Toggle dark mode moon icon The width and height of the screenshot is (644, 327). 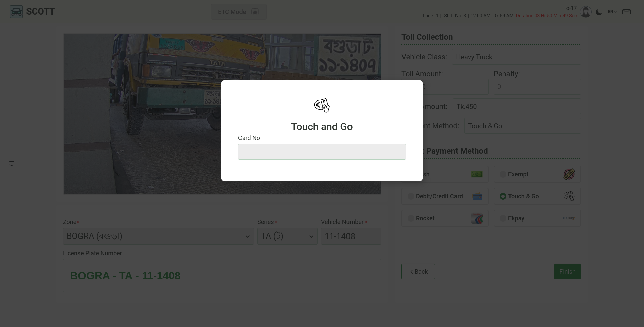coord(599,12)
